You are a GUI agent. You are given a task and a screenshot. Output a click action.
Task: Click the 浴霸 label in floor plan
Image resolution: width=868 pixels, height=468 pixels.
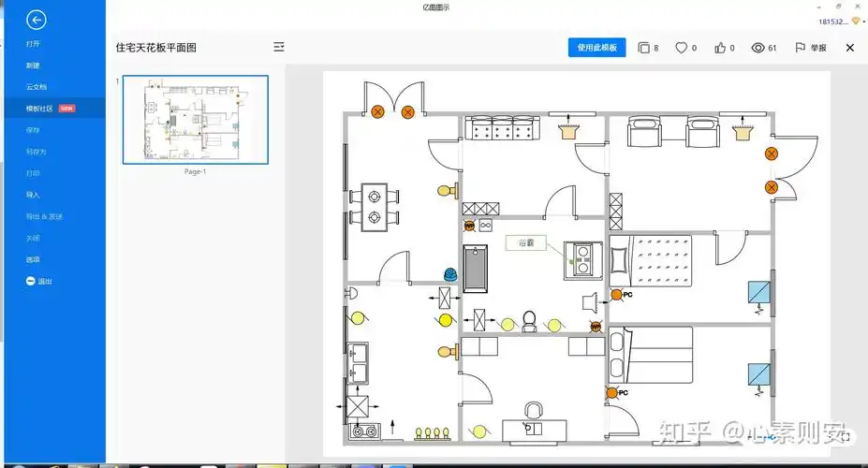coord(523,243)
